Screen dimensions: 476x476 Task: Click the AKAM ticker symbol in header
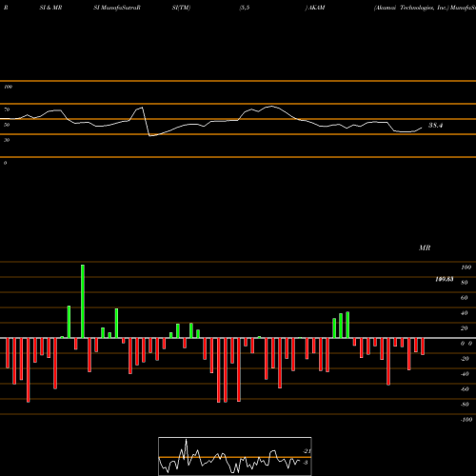316,8
